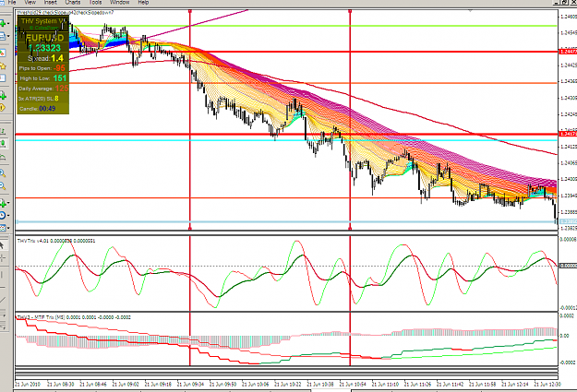Click the 21 Jun 11:26 time label

(417, 385)
